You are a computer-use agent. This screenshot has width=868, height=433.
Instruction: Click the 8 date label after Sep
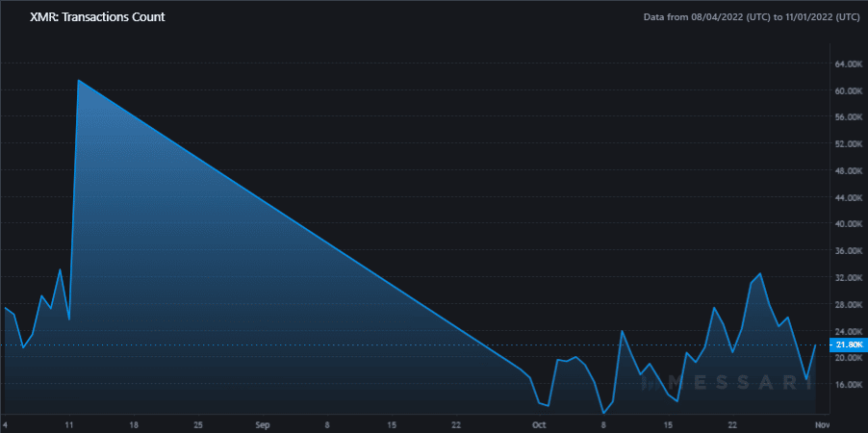click(x=327, y=424)
